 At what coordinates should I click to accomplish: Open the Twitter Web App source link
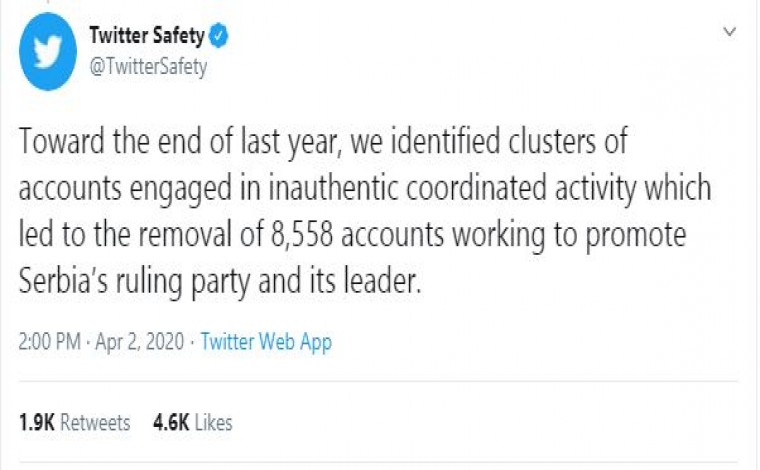[266, 342]
